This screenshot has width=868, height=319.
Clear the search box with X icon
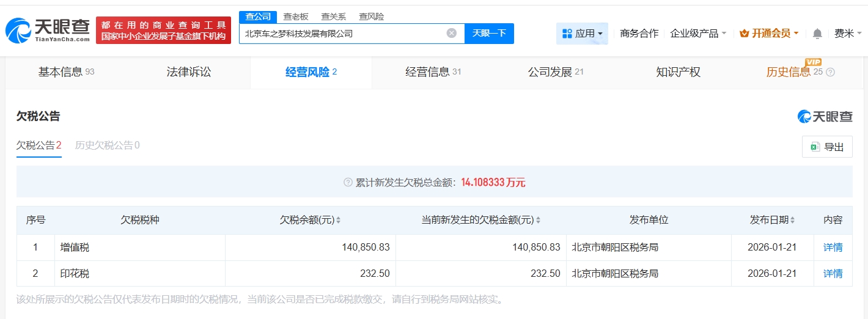coord(451,34)
